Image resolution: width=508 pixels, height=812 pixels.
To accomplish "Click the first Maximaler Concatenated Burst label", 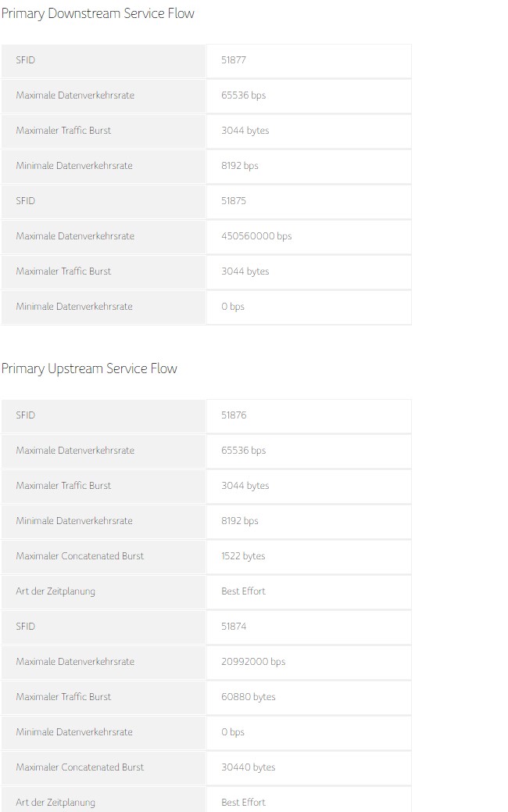I will [80, 556].
